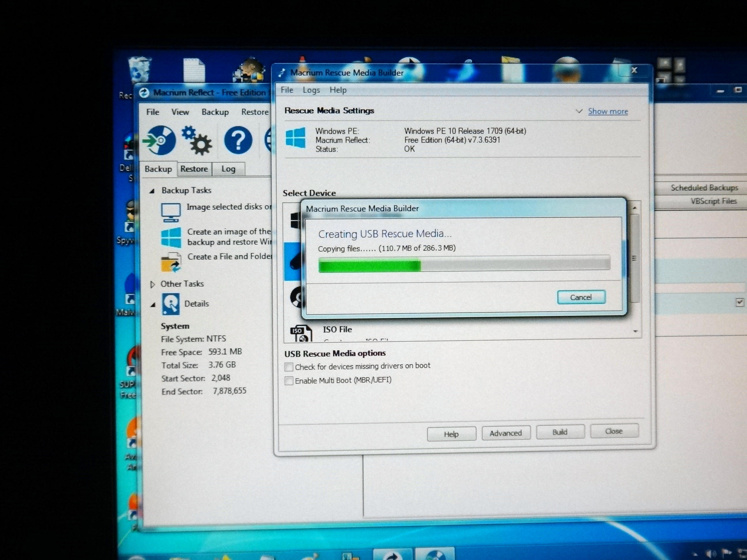Click the device list scroll-up arrow
Viewport: 747px width, 560px height.
point(635,208)
